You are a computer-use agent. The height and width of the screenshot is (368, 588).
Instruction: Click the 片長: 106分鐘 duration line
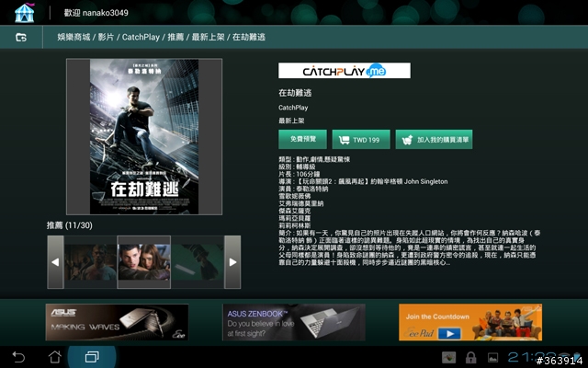coord(300,174)
